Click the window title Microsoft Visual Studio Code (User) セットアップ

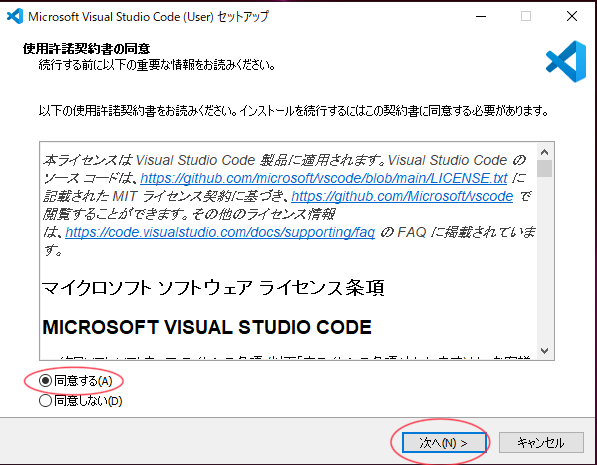coord(148,17)
